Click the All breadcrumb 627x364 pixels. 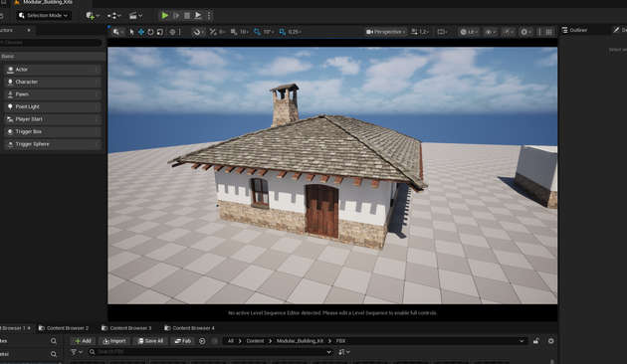(x=230, y=341)
